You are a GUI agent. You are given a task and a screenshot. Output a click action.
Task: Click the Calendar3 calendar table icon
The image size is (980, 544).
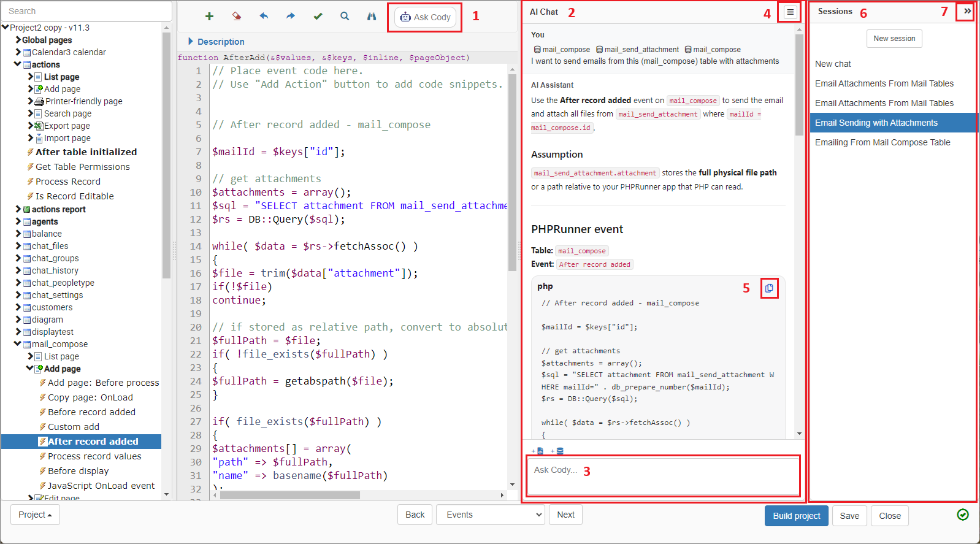point(26,52)
